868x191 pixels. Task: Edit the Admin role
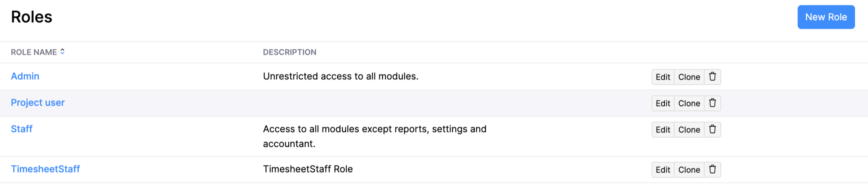663,77
